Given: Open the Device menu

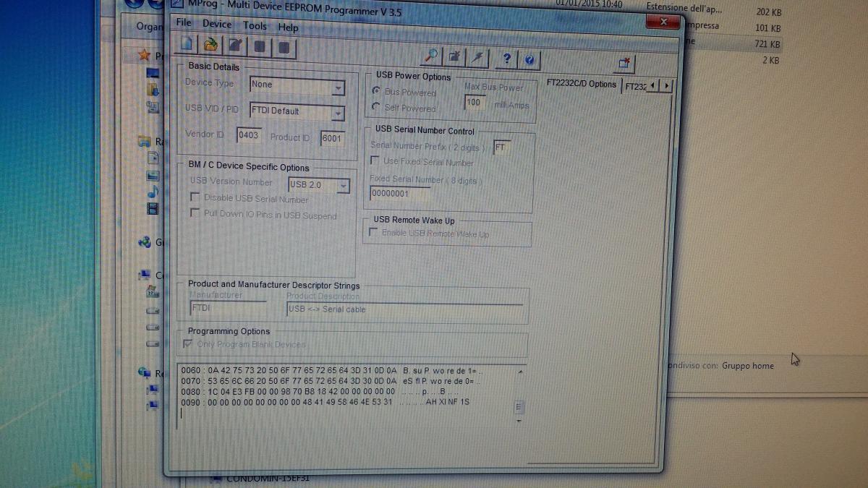Looking at the screenshot, I should [x=217, y=24].
